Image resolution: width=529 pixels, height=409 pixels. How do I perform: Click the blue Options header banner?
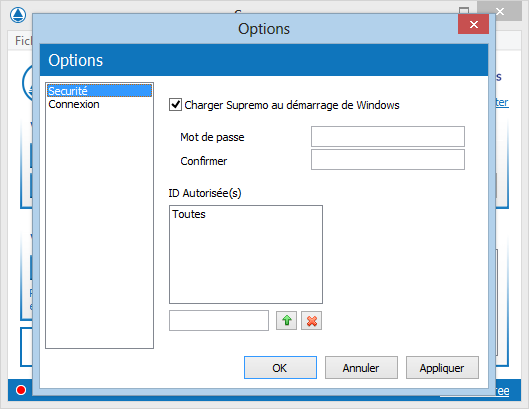click(x=264, y=60)
